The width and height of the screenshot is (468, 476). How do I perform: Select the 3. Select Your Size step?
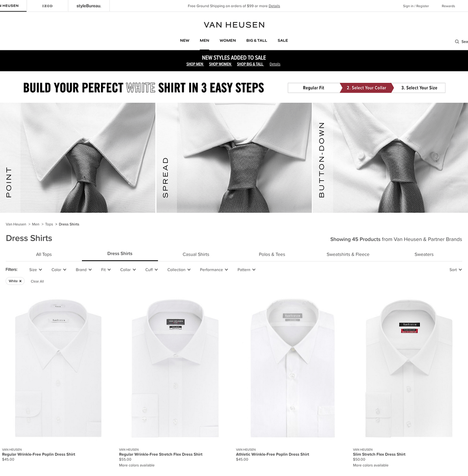(419, 88)
